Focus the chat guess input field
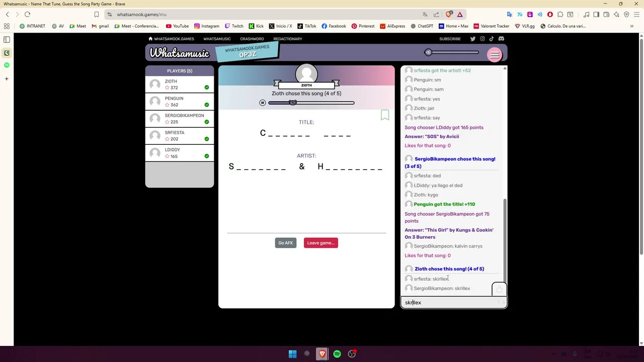The image size is (644, 362). (x=453, y=303)
